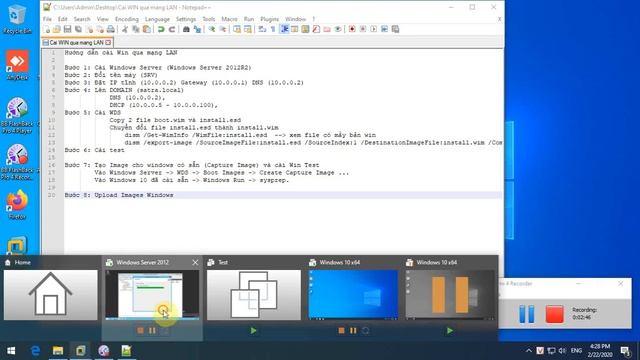Toggle word wrap toolbar icon

coord(262,29)
